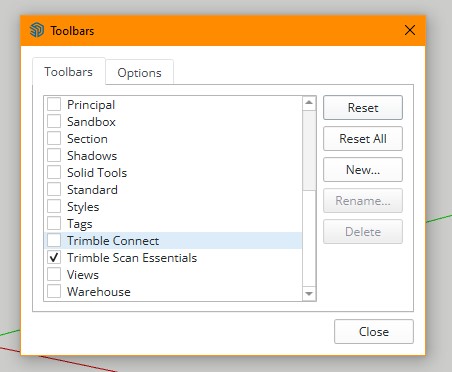Uncheck Trimble Scan Essentials toolbar
Image resolution: width=452 pixels, height=372 pixels.
click(x=54, y=257)
